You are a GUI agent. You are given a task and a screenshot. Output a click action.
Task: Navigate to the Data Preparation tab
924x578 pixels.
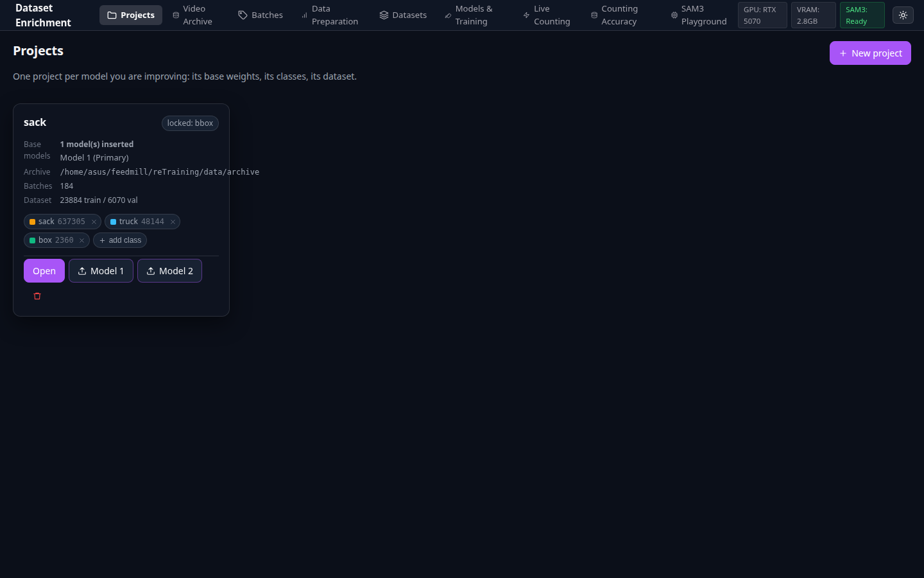click(x=330, y=15)
